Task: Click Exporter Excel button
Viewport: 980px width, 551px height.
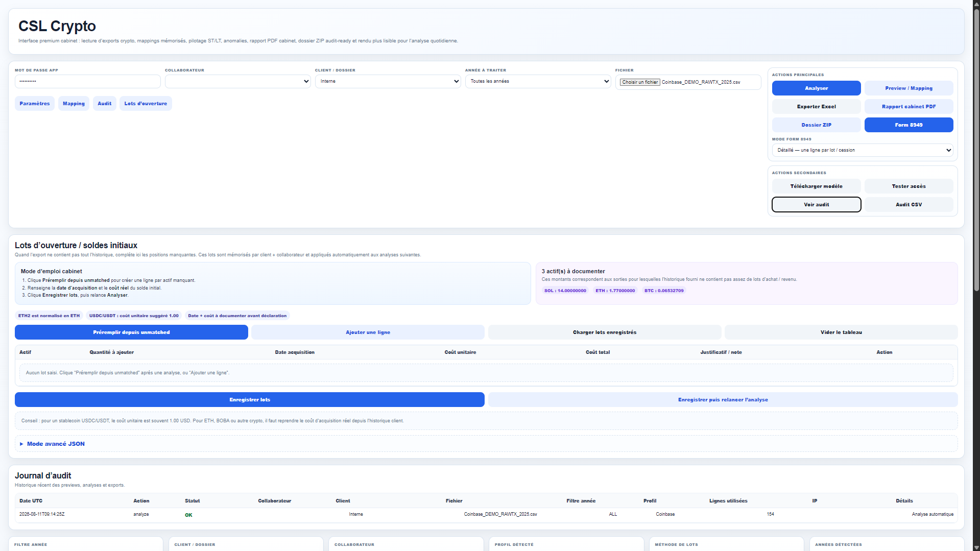Action: (816, 107)
